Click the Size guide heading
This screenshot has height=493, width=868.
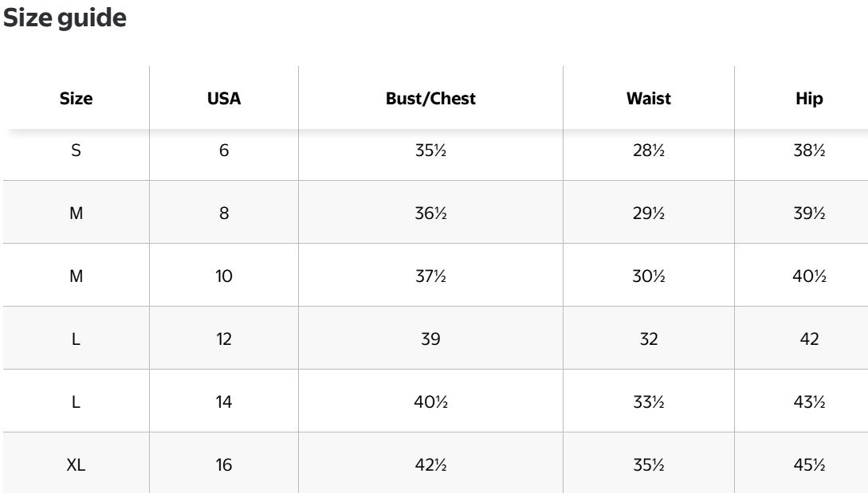coord(65,18)
